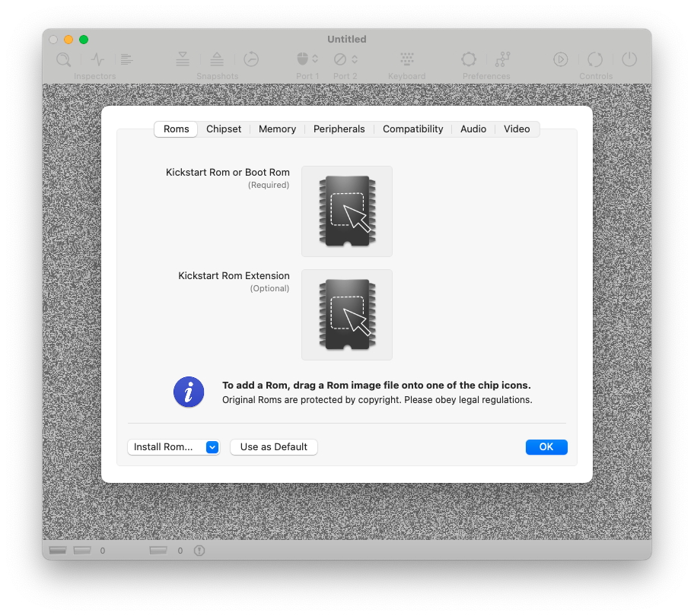The height and width of the screenshot is (616, 694).
Task: Open the Peripherals tab
Action: point(339,129)
